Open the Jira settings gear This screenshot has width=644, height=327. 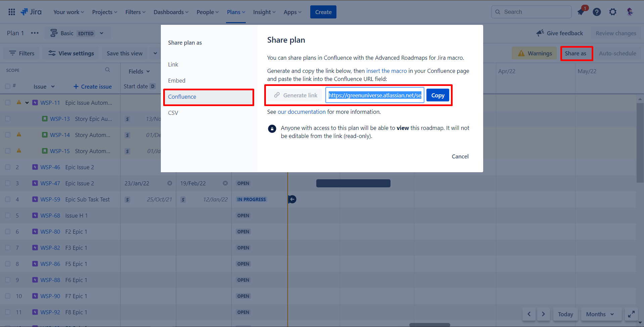point(613,12)
